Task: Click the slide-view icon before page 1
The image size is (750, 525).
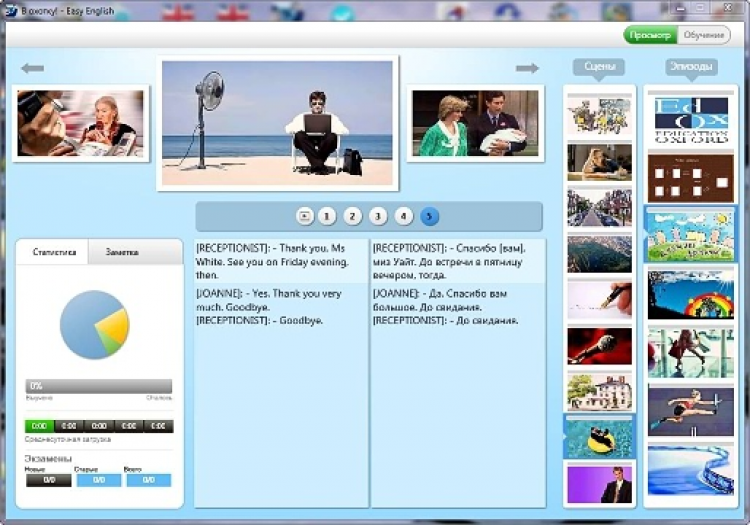Action: [x=304, y=216]
